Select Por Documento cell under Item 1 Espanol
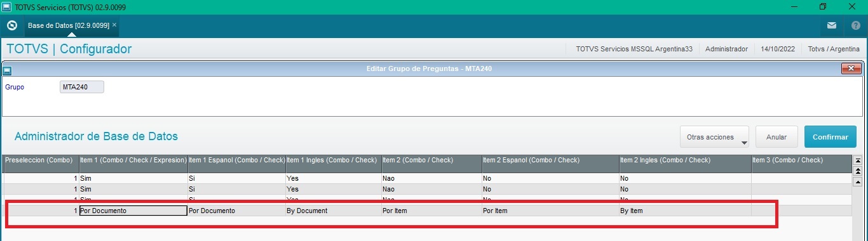 pyautogui.click(x=236, y=211)
